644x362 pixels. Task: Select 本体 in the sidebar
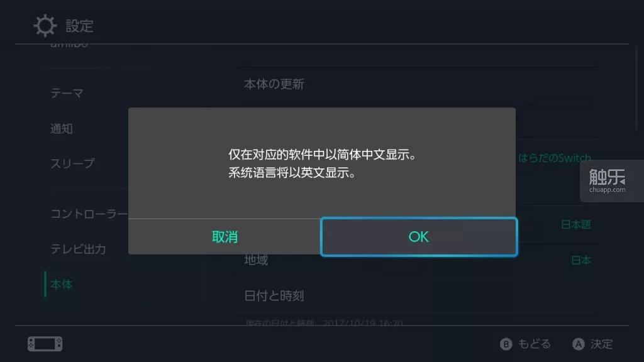[x=62, y=284]
